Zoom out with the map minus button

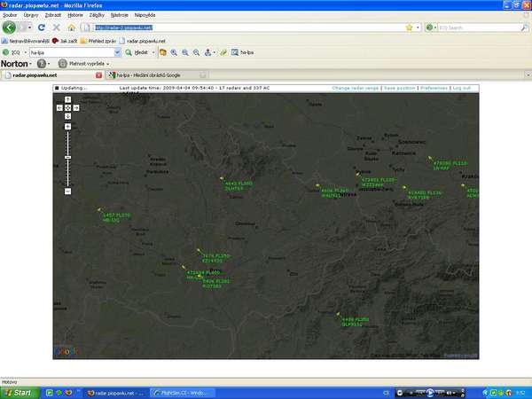68,192
